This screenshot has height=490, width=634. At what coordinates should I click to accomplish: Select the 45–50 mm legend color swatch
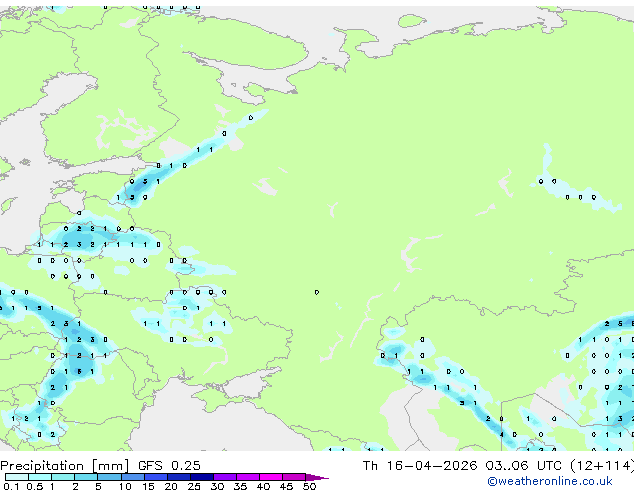tap(294, 477)
